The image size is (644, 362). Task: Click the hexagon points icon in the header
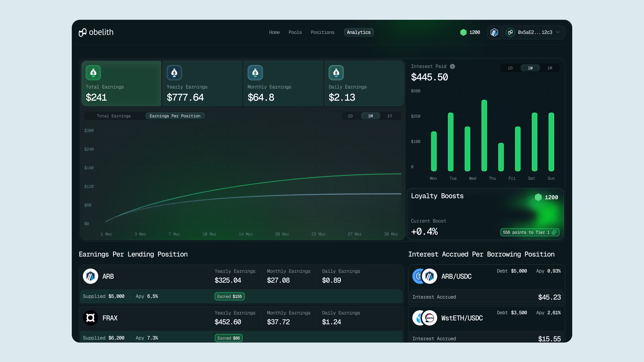(464, 32)
